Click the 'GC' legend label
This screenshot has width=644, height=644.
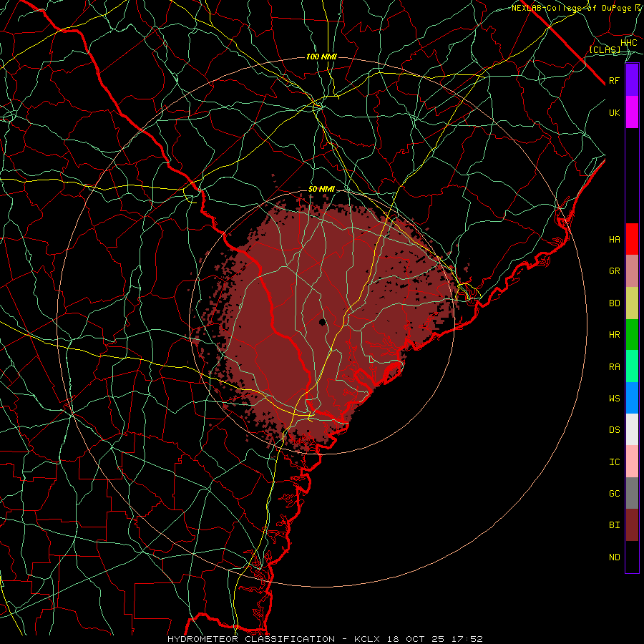pyautogui.click(x=615, y=494)
